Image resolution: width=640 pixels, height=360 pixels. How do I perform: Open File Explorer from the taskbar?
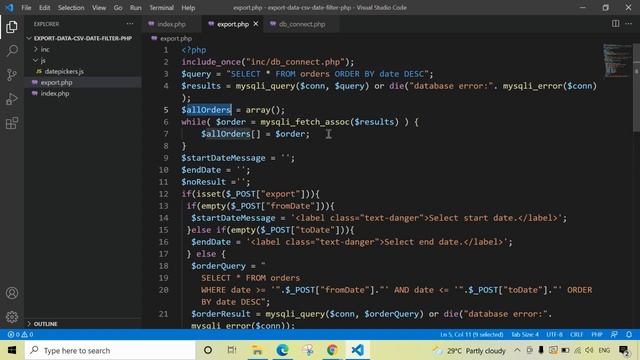pyautogui.click(x=257, y=350)
